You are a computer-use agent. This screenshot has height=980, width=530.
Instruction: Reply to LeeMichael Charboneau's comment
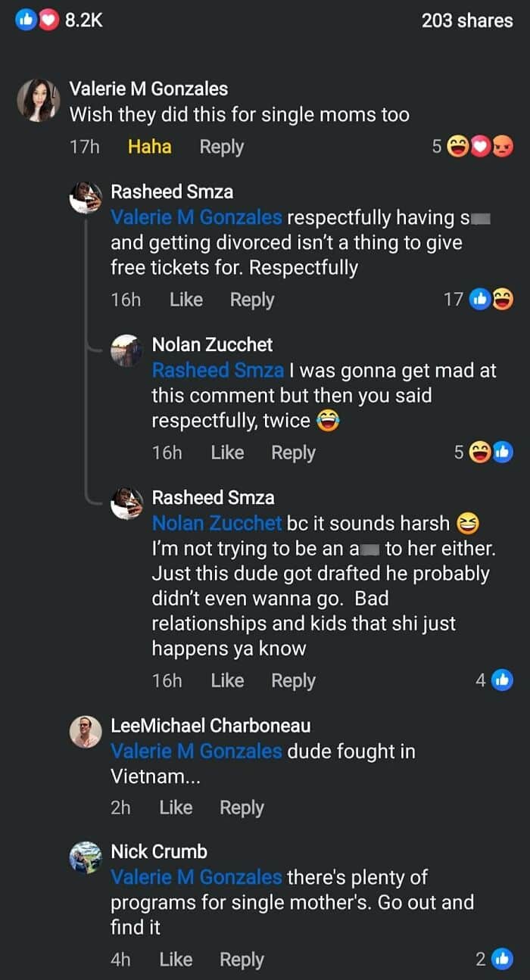tap(242, 807)
